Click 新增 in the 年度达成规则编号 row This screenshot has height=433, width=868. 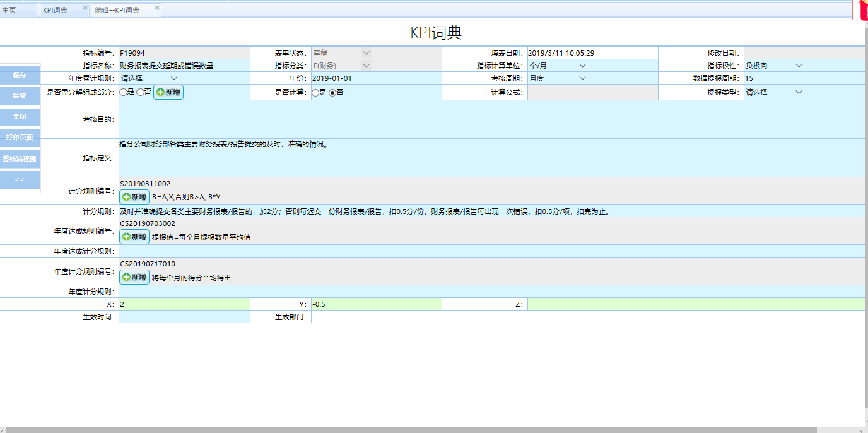[x=134, y=237]
